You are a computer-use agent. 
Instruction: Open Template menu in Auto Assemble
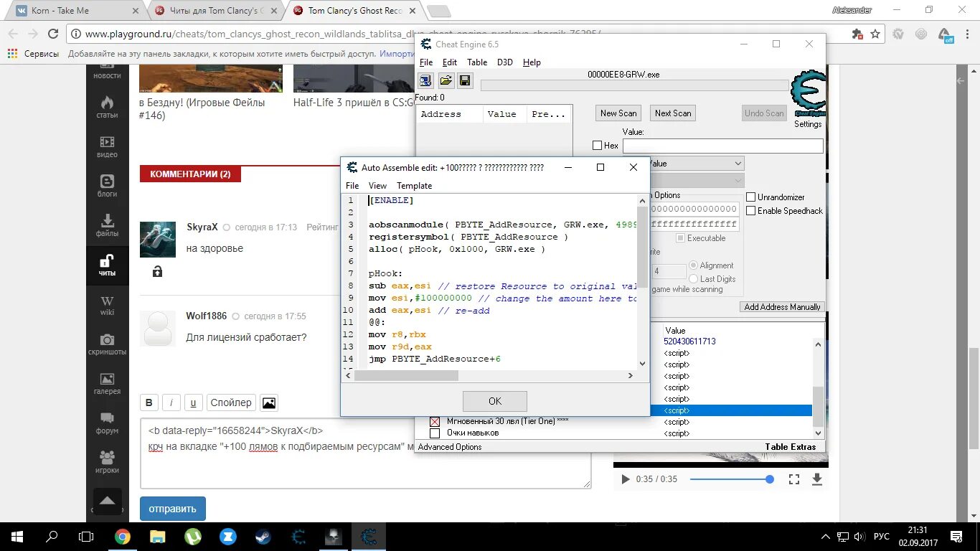(415, 186)
